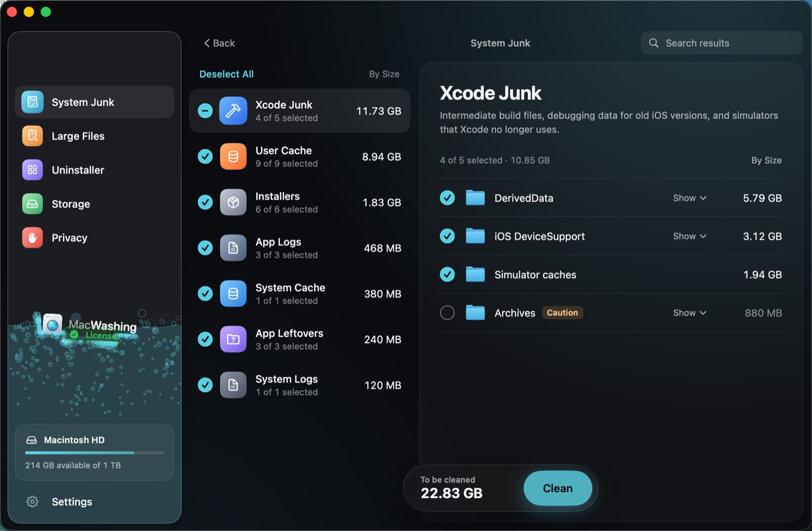Viewport: 812px width, 531px height.
Task: Click the App Logs document icon
Action: click(233, 247)
